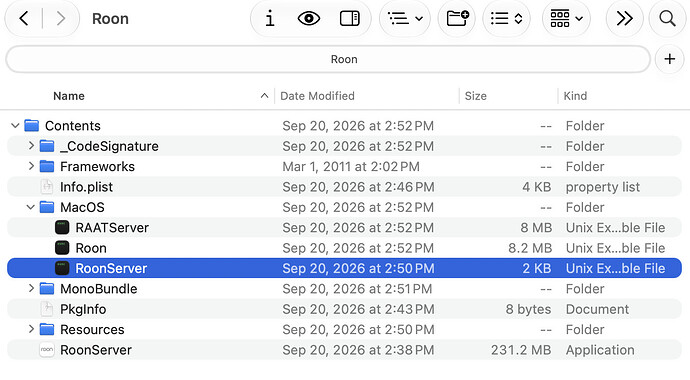Viewport: 690px width, 380px height.
Task: Expand the MonoBundle folder
Action: tap(31, 288)
